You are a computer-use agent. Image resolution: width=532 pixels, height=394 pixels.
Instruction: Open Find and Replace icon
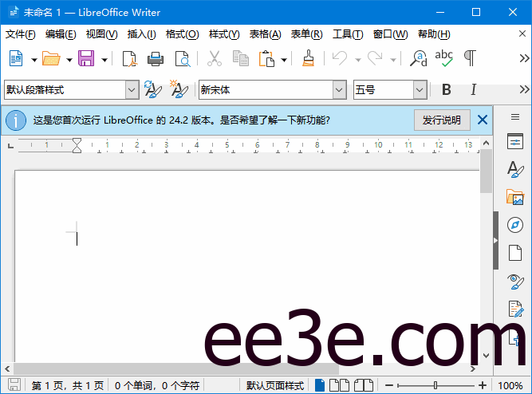[418, 58]
